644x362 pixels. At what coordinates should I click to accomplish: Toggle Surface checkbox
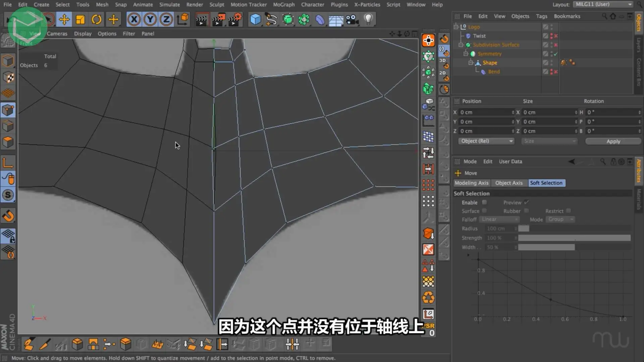click(484, 210)
